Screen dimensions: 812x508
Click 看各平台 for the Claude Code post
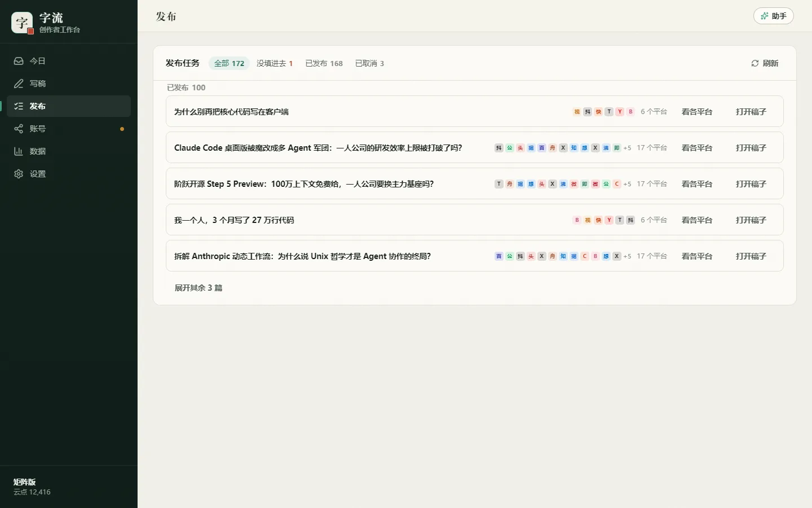point(697,148)
